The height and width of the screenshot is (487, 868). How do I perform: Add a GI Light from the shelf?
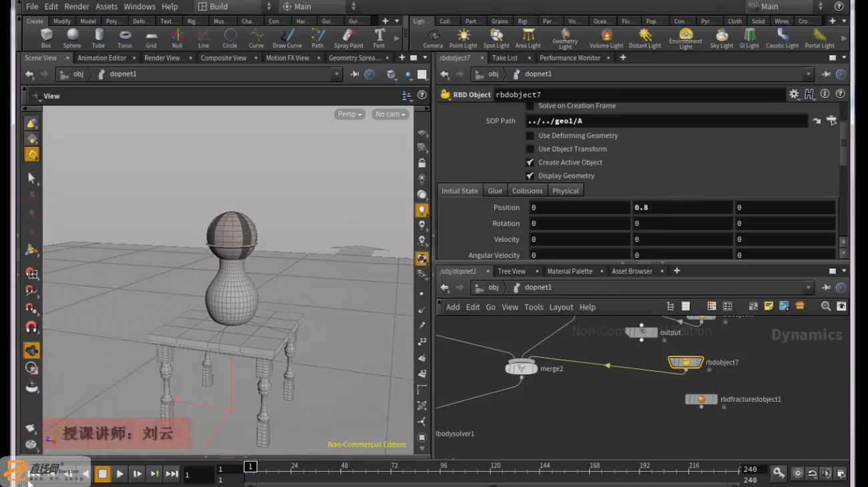[x=750, y=38]
